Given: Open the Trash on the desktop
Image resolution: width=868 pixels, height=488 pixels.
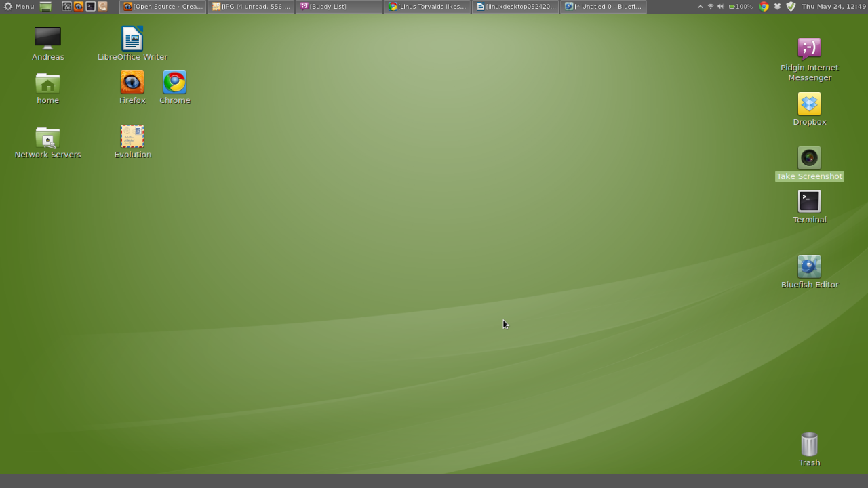Looking at the screenshot, I should 809,445.
